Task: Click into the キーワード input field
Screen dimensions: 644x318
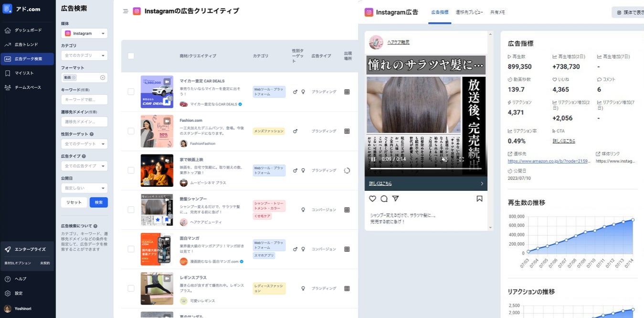Action: point(84,100)
